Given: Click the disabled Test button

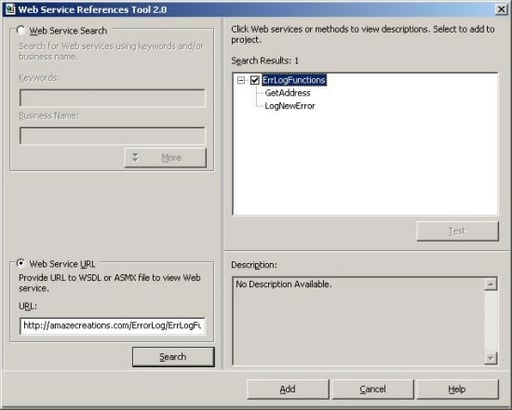Looking at the screenshot, I should (457, 231).
